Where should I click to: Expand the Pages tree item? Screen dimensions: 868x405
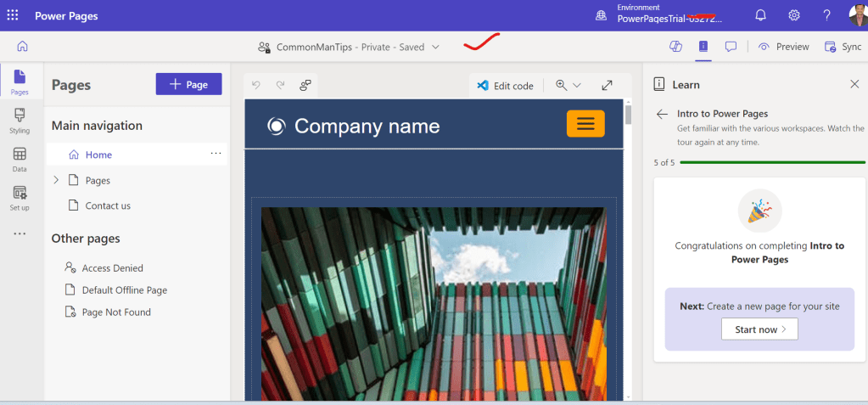[56, 180]
